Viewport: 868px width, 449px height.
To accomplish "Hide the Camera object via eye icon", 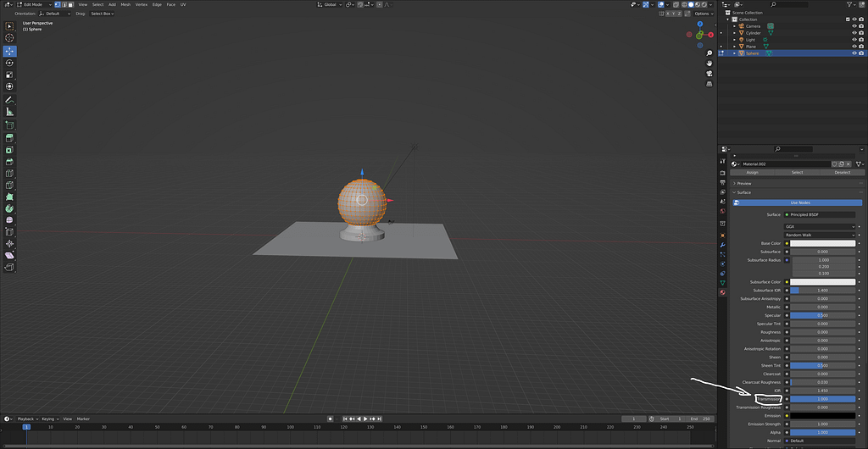I will tap(854, 26).
